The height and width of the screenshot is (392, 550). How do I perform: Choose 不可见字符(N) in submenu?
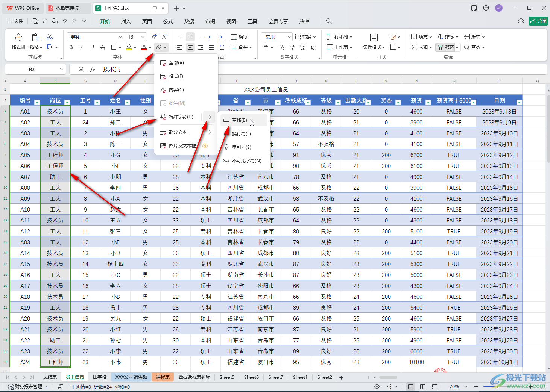pyautogui.click(x=243, y=161)
